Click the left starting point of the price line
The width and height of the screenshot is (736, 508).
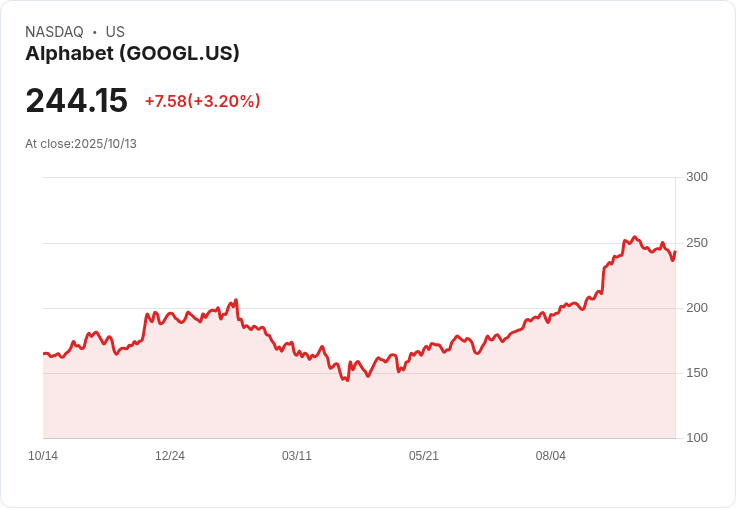(x=44, y=353)
